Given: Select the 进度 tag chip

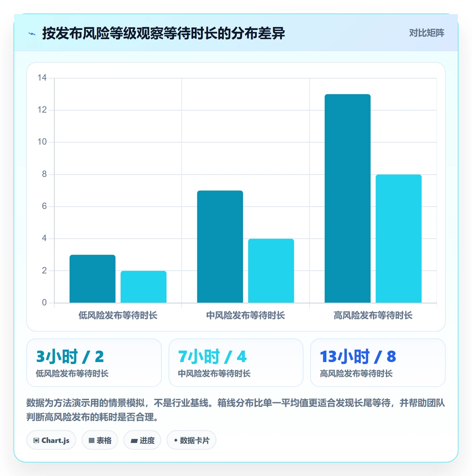Looking at the screenshot, I should coord(142,440).
